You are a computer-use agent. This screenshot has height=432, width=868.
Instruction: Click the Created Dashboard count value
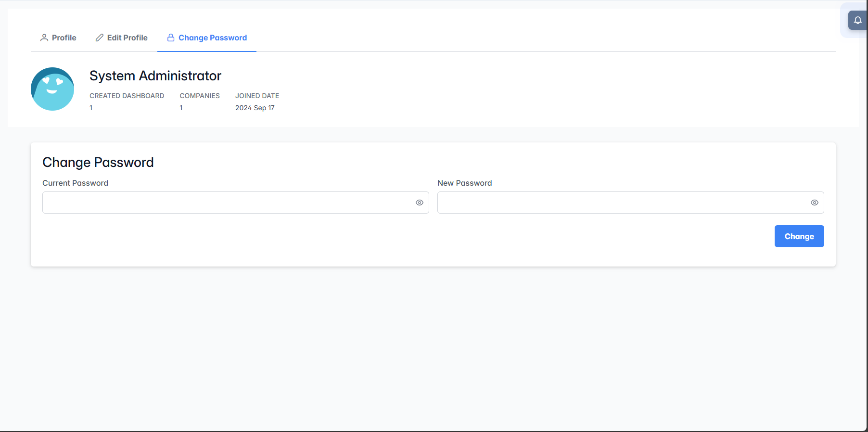[91, 108]
